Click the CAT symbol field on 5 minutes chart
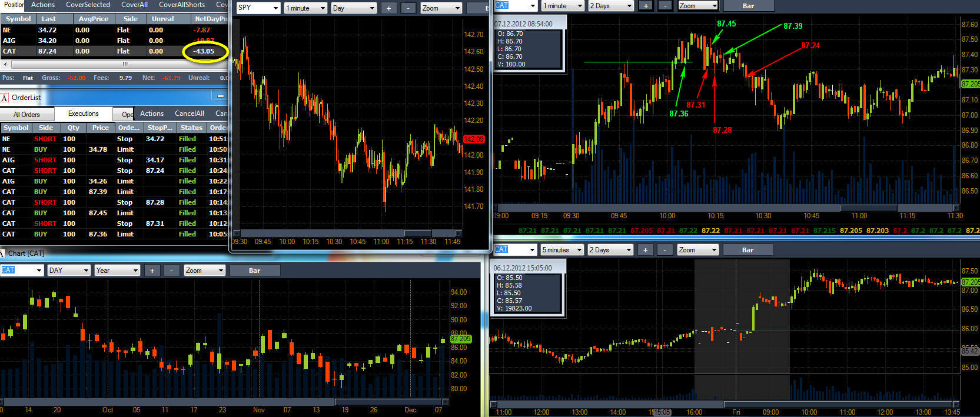Viewport: 980px width, 417px height. point(515,250)
